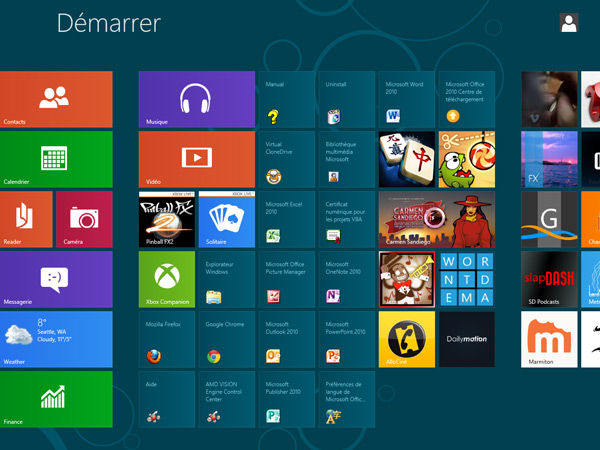
Task: Open the Reader tile
Action: (26, 219)
